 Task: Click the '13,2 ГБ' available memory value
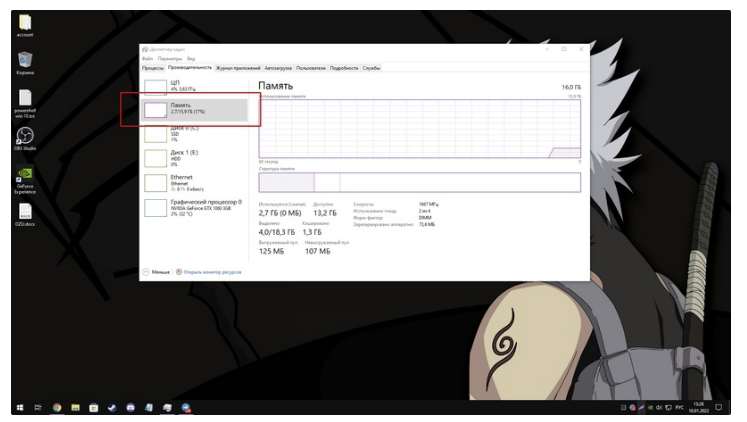[325, 213]
